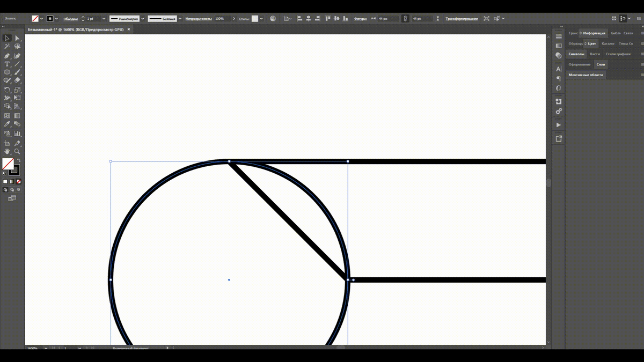The height and width of the screenshot is (362, 644).
Task: Click the Fill color box in toolbox
Action: (8, 164)
